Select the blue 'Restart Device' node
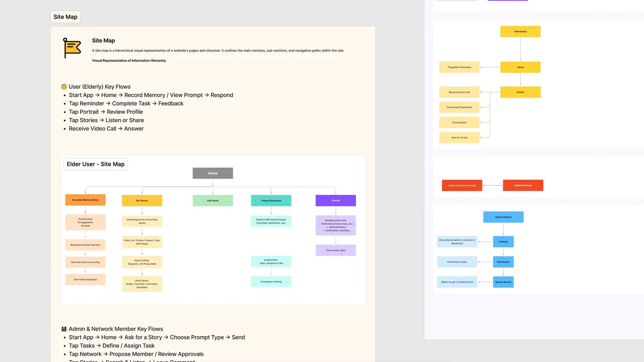 tap(504, 282)
